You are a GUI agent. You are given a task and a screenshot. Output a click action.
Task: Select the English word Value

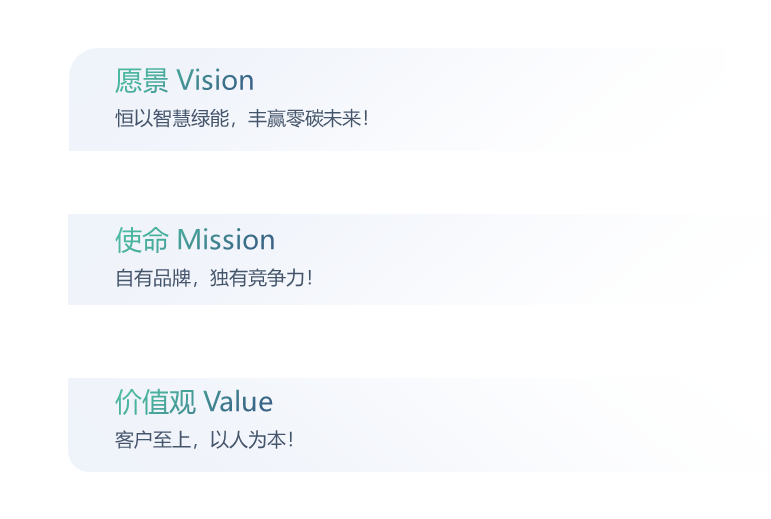click(238, 402)
